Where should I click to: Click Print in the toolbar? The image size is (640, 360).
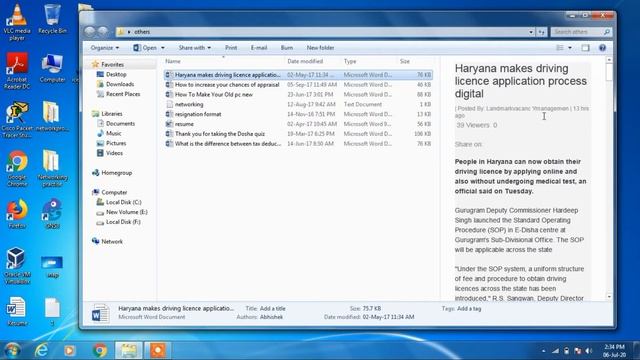click(x=231, y=48)
